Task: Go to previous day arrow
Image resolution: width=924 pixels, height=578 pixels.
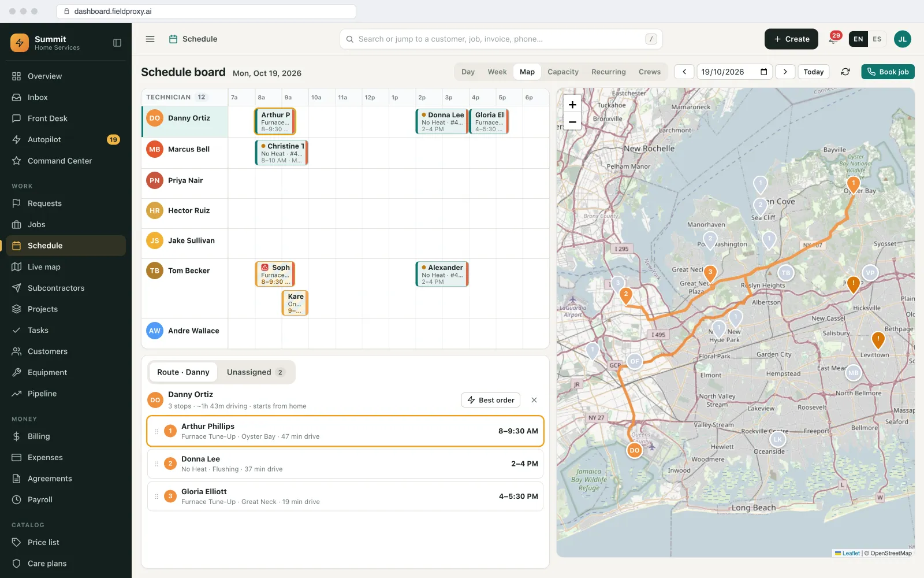Action: tap(684, 72)
